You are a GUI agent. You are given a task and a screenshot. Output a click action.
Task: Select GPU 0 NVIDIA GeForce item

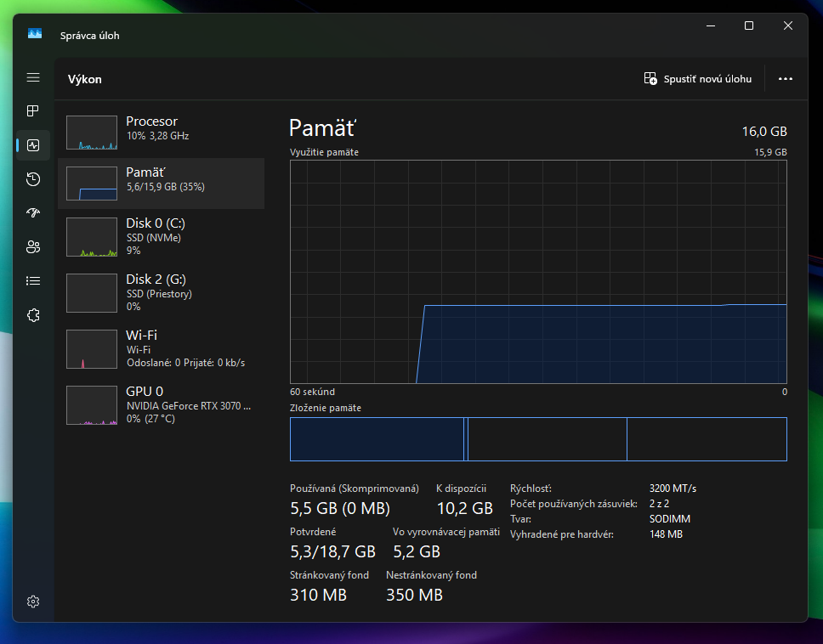pyautogui.click(x=161, y=404)
